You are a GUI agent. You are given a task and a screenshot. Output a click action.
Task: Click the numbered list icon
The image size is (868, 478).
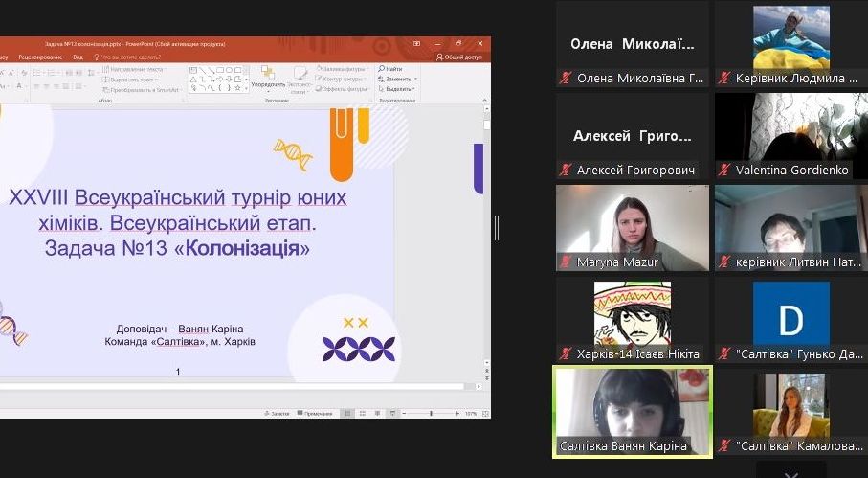52,73
